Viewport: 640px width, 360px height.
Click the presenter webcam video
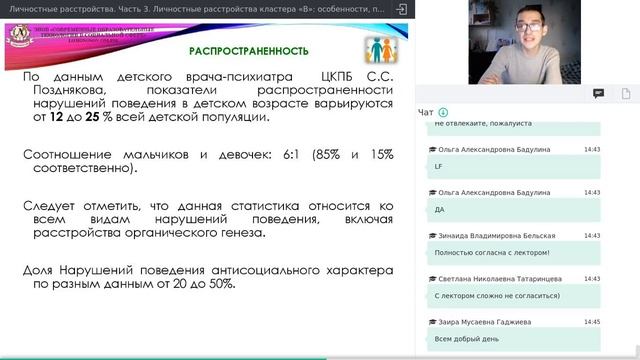(x=524, y=42)
